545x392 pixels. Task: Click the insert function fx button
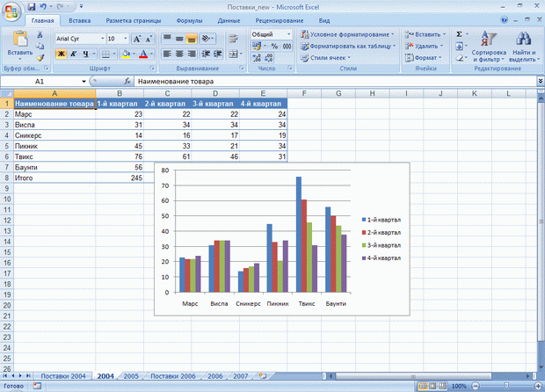(127, 82)
